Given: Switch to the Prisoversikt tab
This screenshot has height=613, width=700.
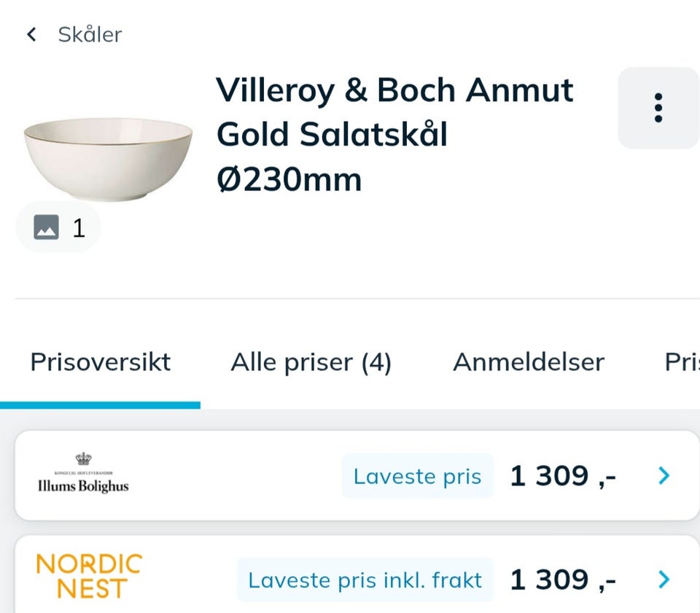Looking at the screenshot, I should point(100,362).
